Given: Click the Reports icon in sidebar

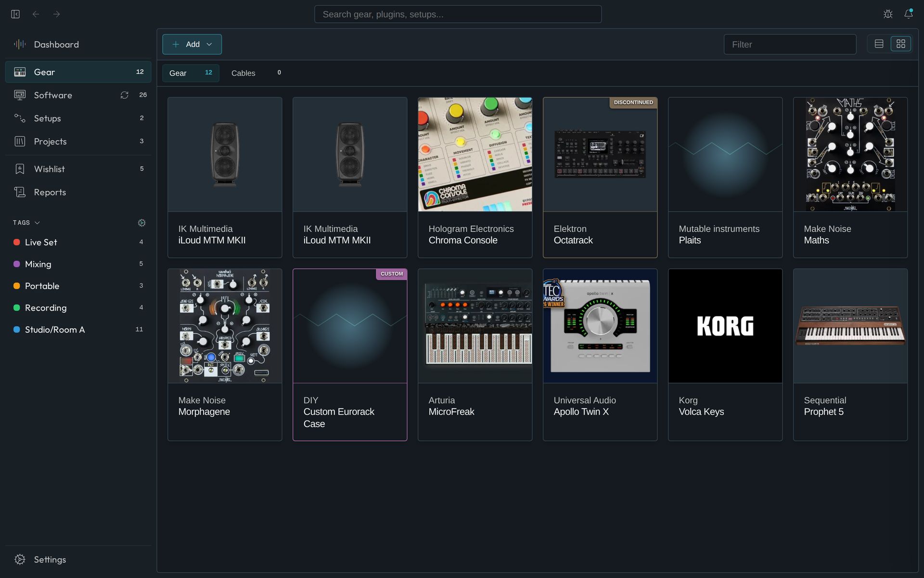Looking at the screenshot, I should (x=20, y=192).
